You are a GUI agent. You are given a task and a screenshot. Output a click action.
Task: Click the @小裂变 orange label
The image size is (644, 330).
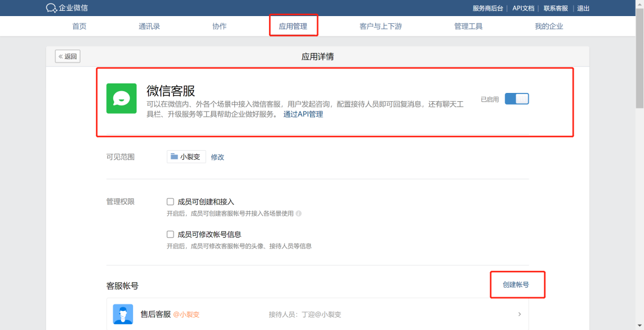click(186, 315)
